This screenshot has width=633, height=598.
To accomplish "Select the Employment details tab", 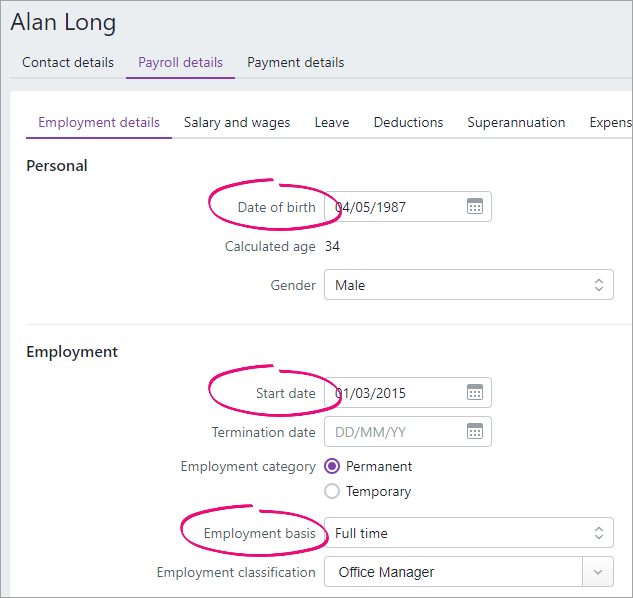I will coord(99,122).
